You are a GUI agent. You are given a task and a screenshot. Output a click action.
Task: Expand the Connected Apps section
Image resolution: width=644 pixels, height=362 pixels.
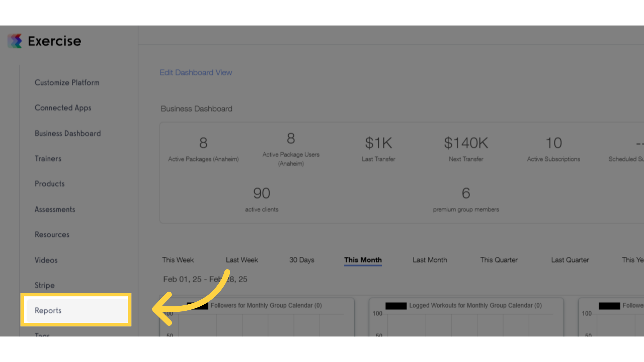[62, 107]
